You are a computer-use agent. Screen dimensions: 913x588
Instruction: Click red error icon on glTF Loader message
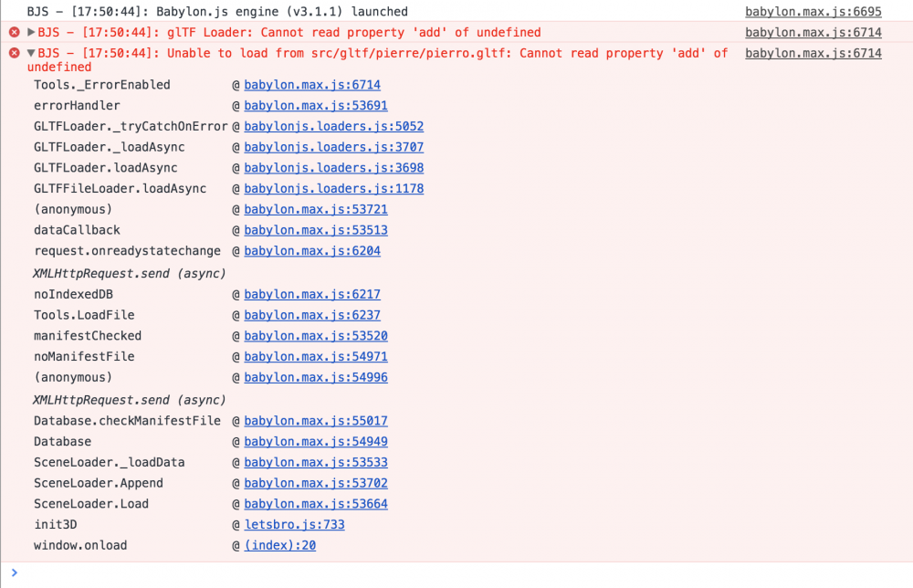15,32
